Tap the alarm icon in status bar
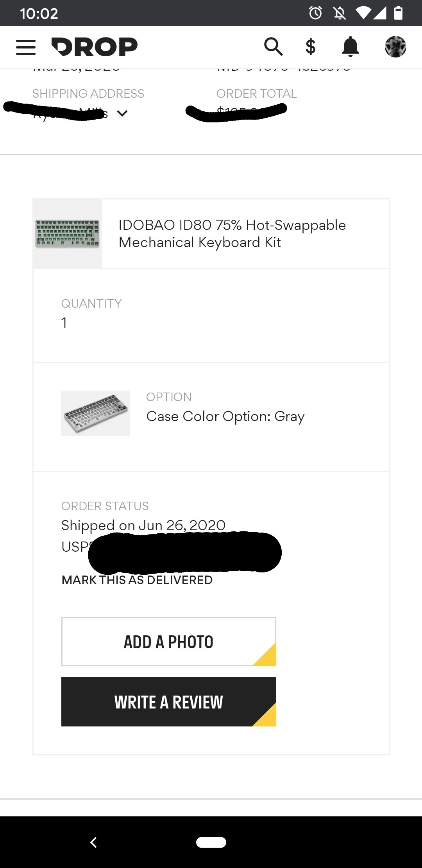This screenshot has width=422, height=868. (315, 13)
